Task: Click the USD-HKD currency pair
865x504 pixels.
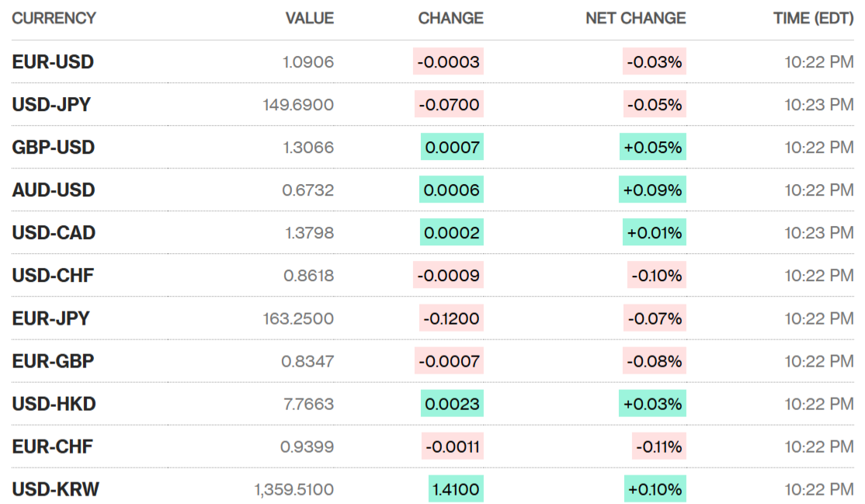Action: 54,404
